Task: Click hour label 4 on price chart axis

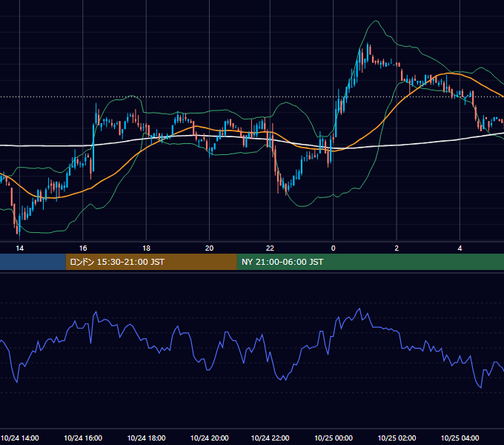Action: 460,248
